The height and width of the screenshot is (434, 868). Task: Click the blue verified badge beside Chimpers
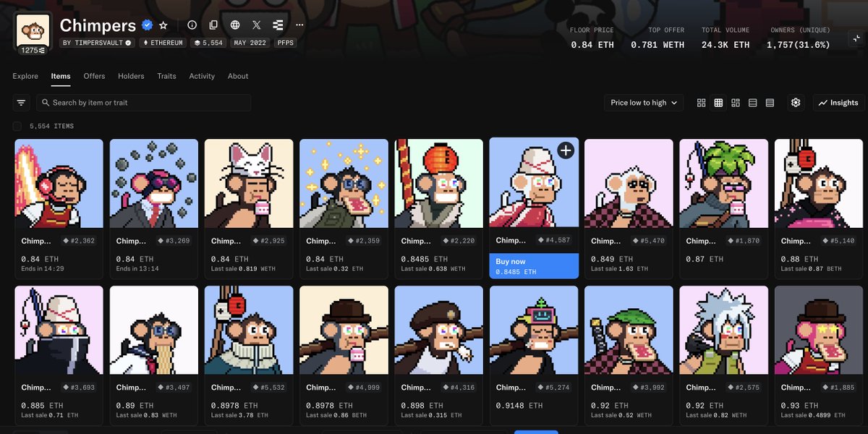(147, 25)
